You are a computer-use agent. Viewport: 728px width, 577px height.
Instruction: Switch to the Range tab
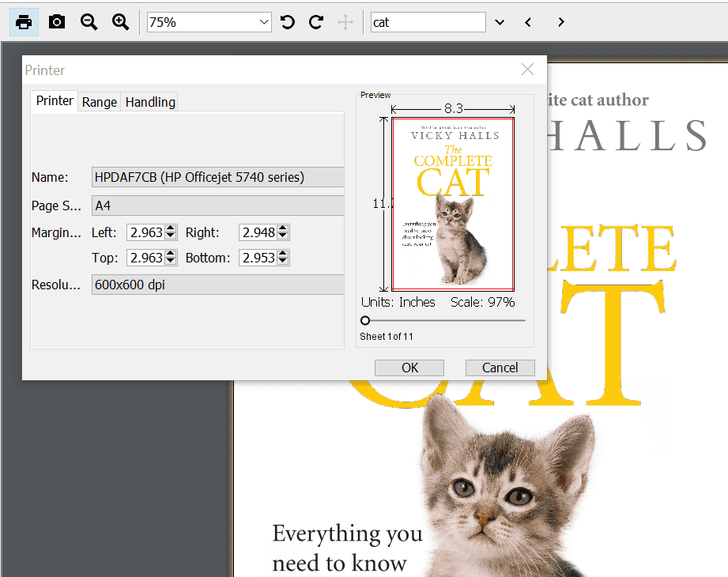click(x=100, y=102)
